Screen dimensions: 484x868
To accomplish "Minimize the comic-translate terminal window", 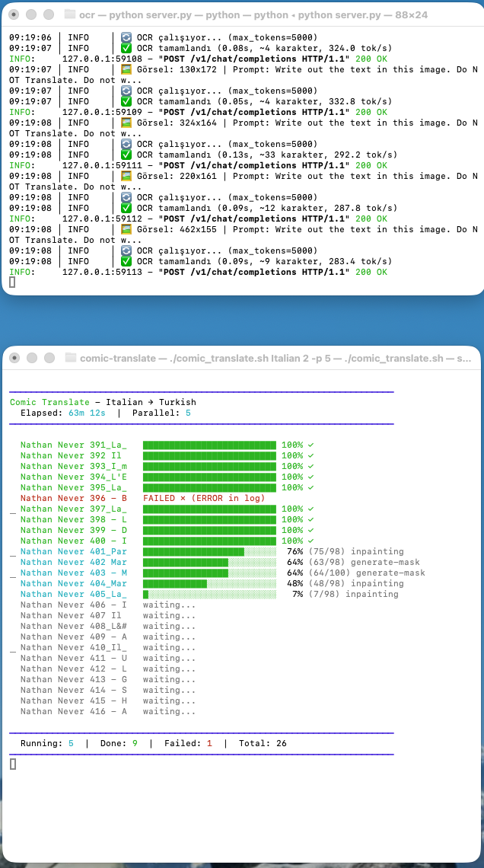I will [31, 358].
